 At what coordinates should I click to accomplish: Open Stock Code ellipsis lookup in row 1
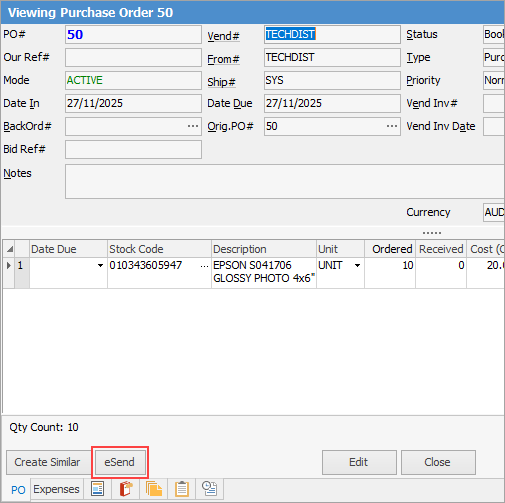(x=204, y=266)
